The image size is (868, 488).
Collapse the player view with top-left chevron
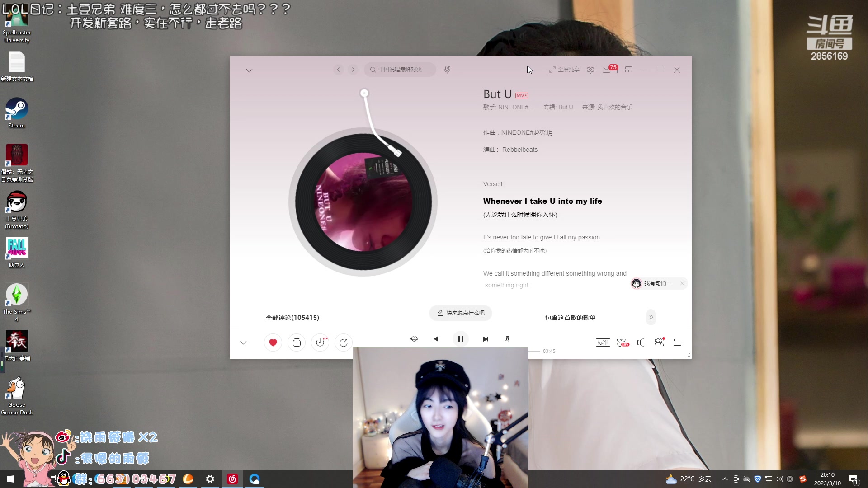pyautogui.click(x=249, y=70)
